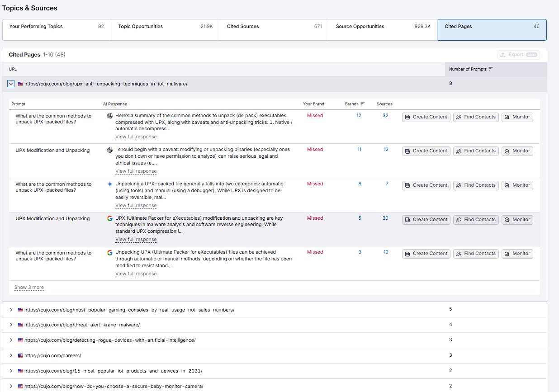The image size is (559, 392).
Task: Expand the threat-alert-krane-malware URL row
Action: (x=11, y=325)
